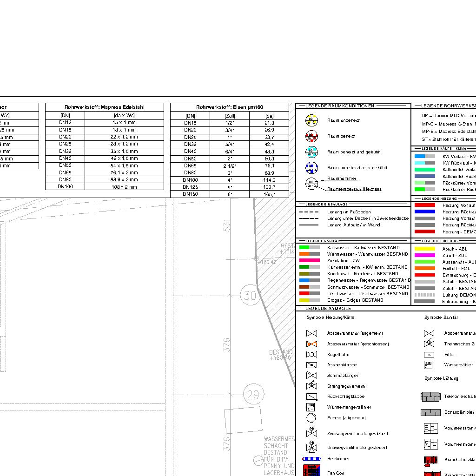Select the Kugelhahn valve symbol
Screen dimensions: 476x476
[x=311, y=355]
